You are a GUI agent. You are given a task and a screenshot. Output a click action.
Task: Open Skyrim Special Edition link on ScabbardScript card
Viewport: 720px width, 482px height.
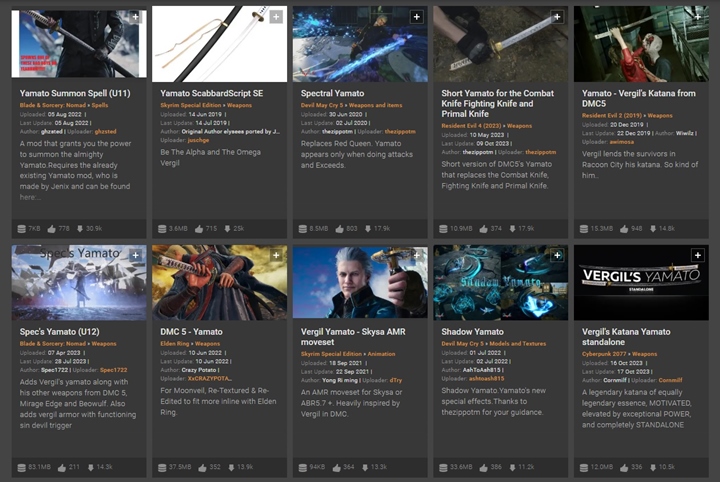point(191,105)
